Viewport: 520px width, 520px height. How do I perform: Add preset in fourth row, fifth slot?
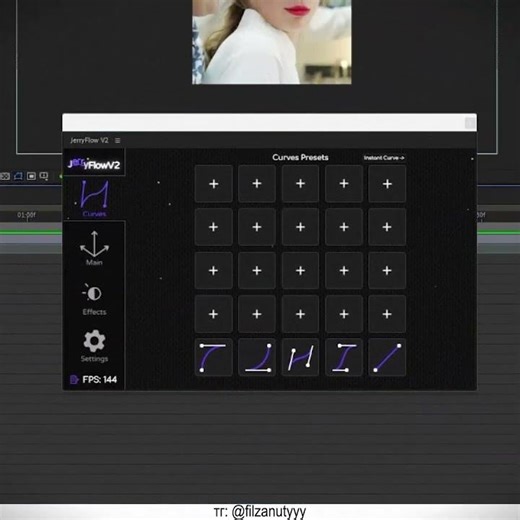[387, 314]
